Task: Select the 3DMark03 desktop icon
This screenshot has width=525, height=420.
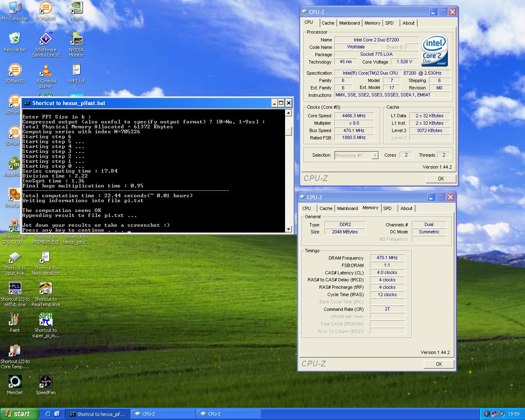Action: point(15,73)
